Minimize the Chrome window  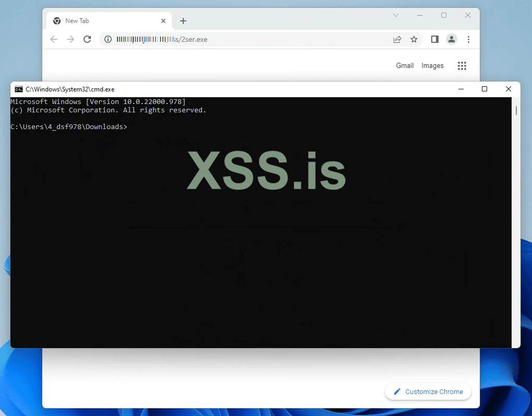[x=420, y=15]
